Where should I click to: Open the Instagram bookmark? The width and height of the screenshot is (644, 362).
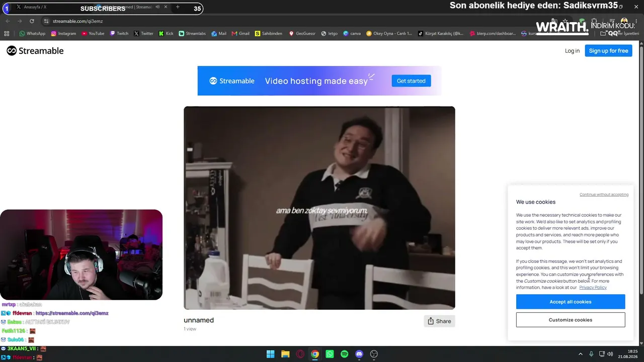tap(63, 34)
